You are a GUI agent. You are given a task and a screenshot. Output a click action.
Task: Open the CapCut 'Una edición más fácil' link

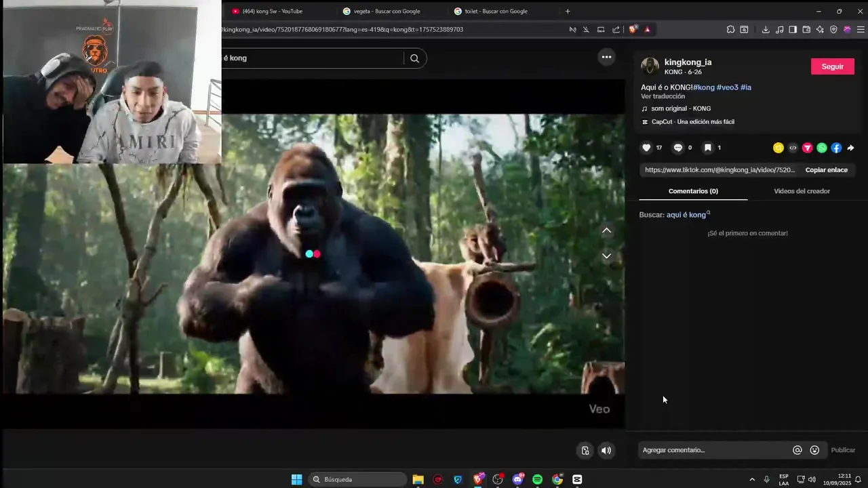pos(693,122)
